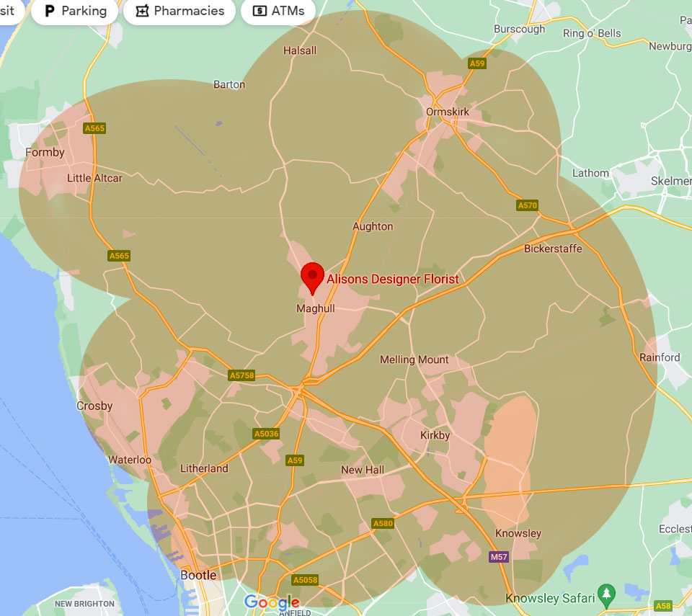Click the Knowsley Safari green tree marker
Screen dimensions: 692x616
pyautogui.click(x=606, y=596)
